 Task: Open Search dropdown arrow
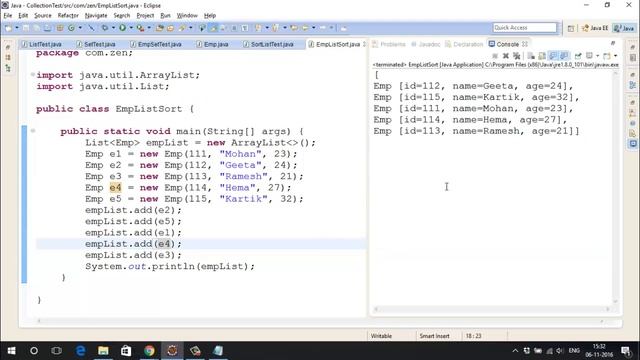190,28
